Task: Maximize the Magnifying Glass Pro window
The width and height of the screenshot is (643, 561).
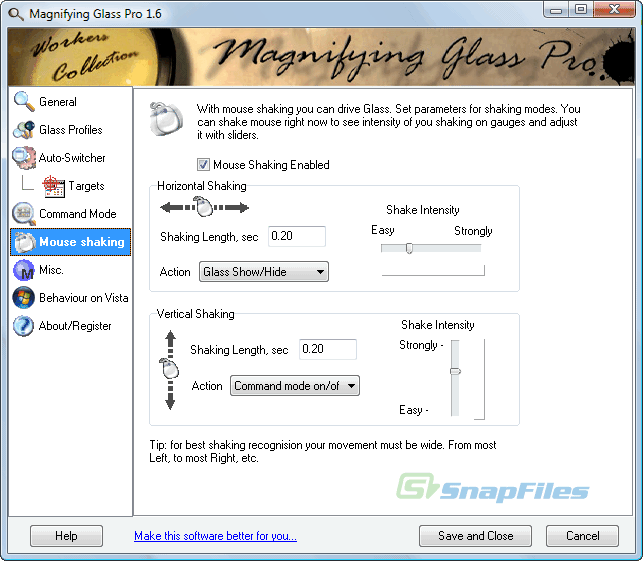Action: (x=581, y=9)
